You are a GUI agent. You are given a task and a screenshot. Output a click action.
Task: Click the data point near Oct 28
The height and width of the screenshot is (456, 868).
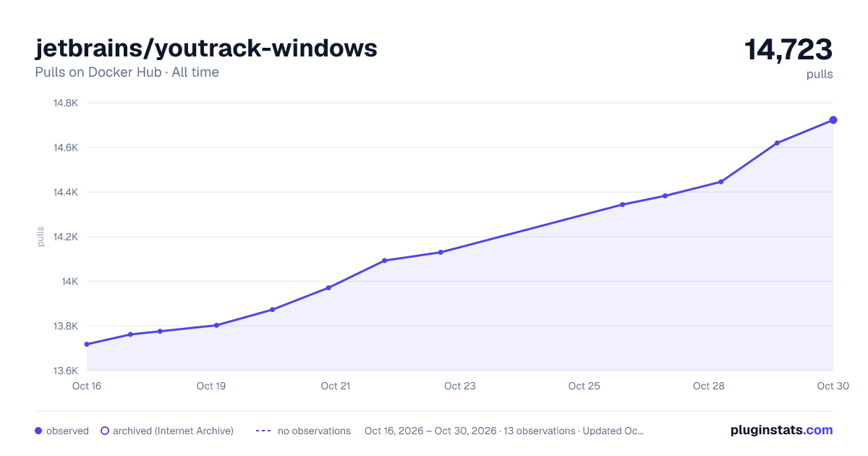click(x=721, y=182)
